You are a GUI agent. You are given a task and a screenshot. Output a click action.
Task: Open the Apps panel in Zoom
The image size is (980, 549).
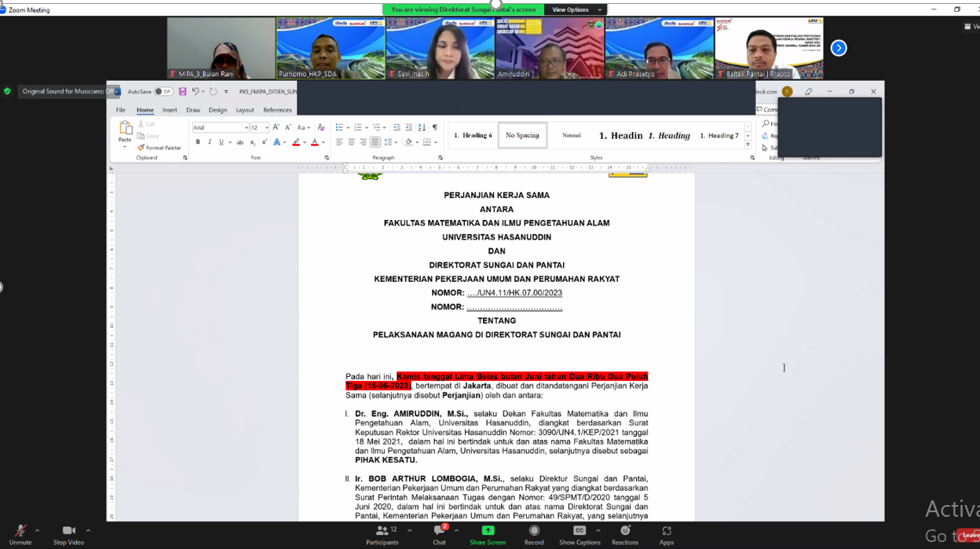pos(667,537)
